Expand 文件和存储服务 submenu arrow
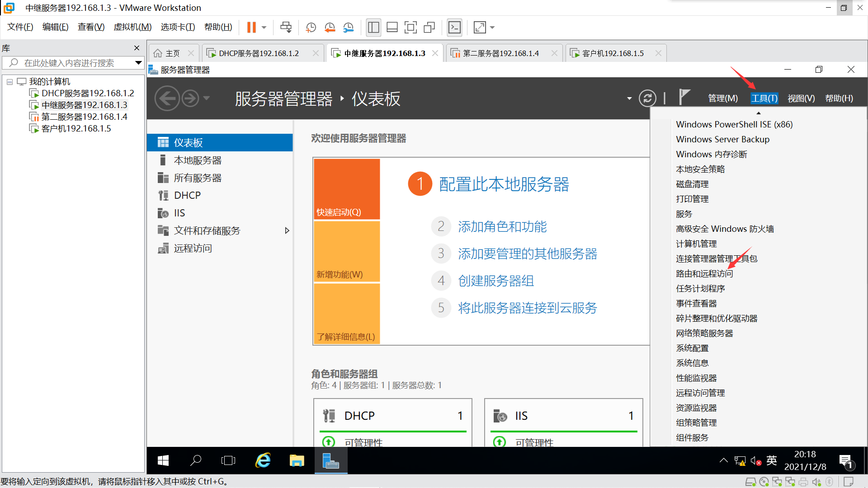The image size is (868, 488). point(287,230)
